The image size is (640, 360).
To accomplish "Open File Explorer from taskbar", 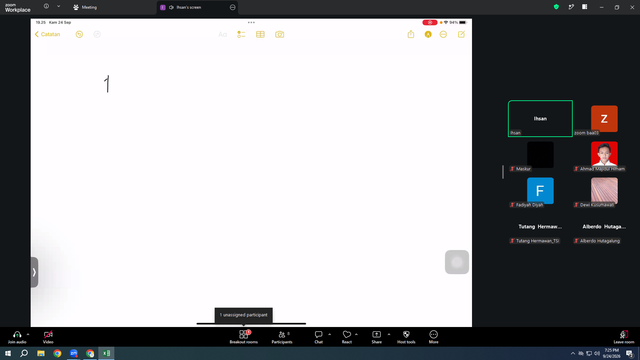I will [41, 353].
